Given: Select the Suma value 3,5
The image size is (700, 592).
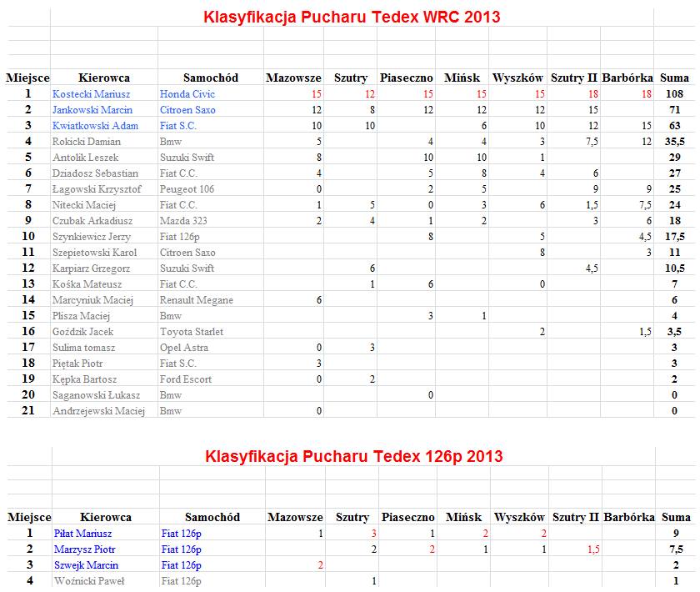Looking at the screenshot, I should 674,332.
